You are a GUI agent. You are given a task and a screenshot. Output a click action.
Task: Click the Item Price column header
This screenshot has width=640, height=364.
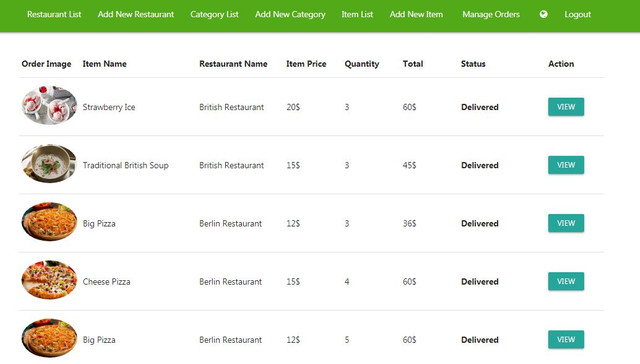click(306, 64)
